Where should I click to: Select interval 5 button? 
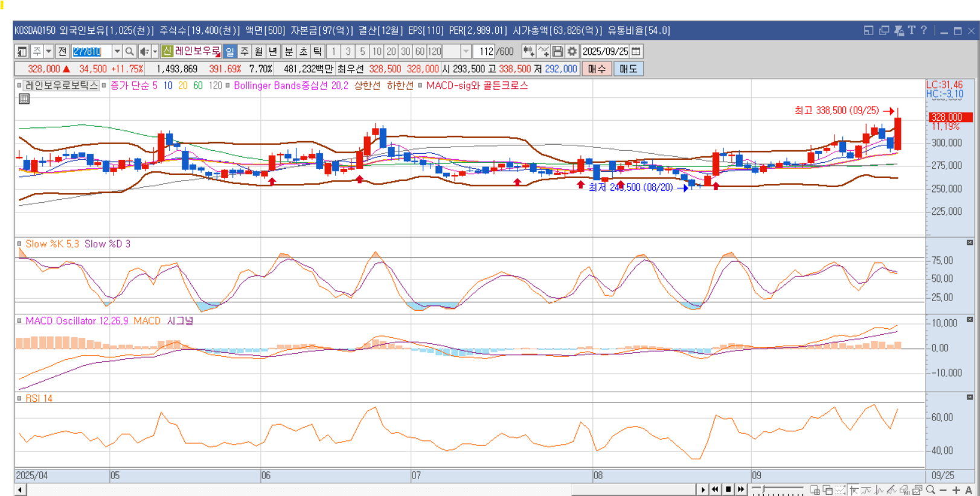click(362, 51)
